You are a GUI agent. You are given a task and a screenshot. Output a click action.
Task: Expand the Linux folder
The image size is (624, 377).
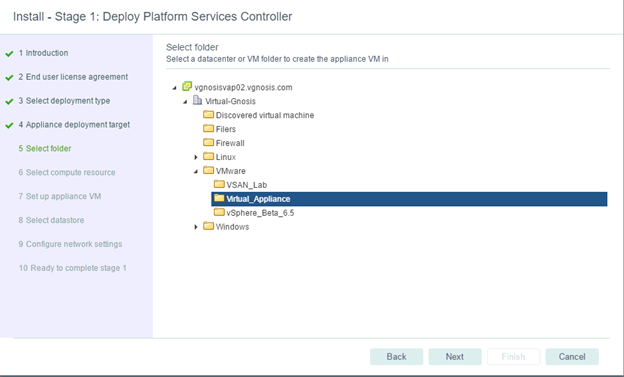(196, 157)
